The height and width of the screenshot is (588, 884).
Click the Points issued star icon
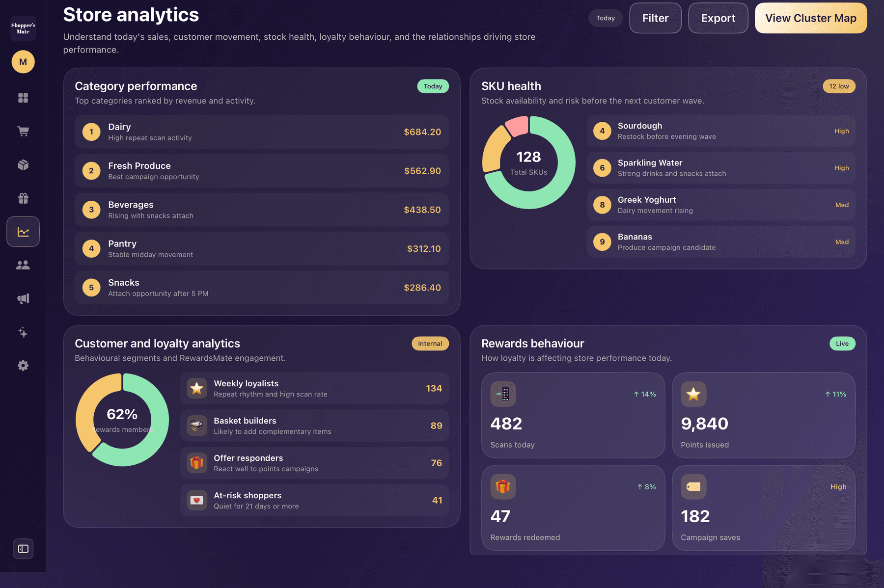click(693, 394)
